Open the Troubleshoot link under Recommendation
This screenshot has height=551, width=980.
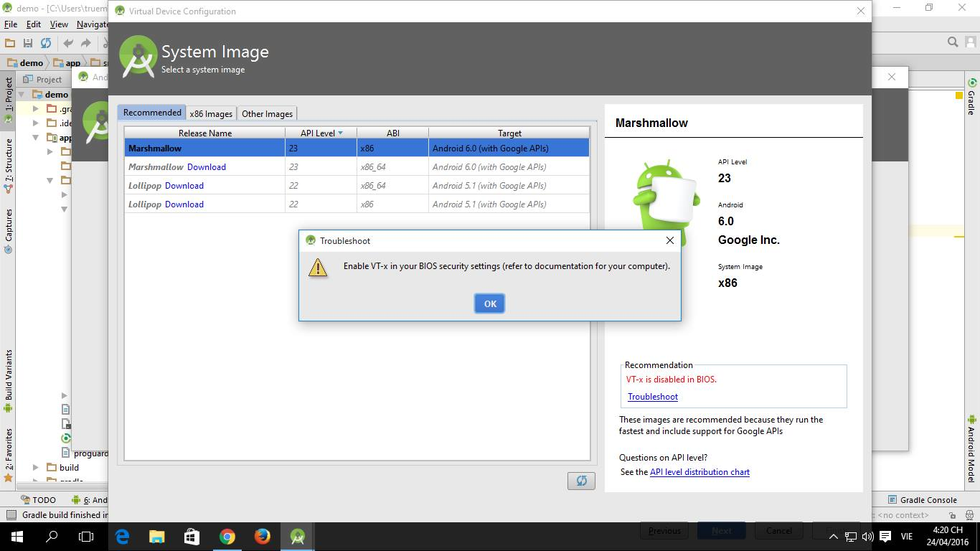click(652, 397)
